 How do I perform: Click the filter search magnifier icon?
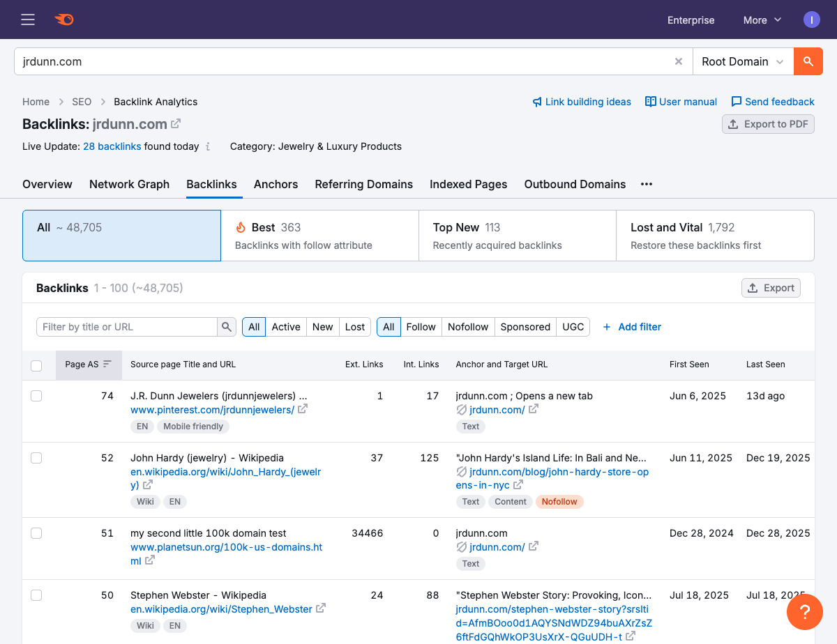tap(227, 327)
